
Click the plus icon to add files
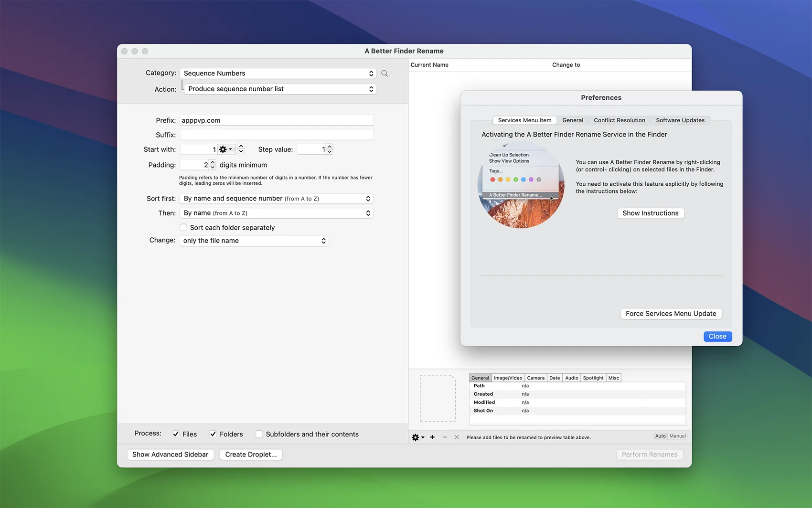point(432,437)
